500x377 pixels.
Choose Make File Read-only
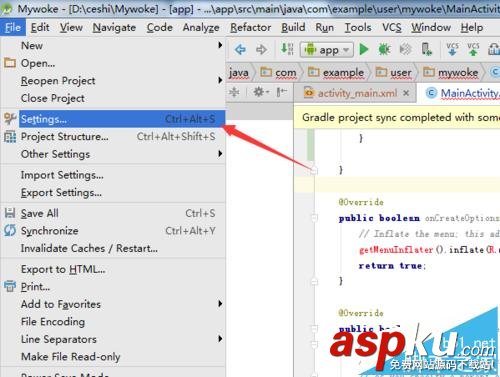point(113,357)
